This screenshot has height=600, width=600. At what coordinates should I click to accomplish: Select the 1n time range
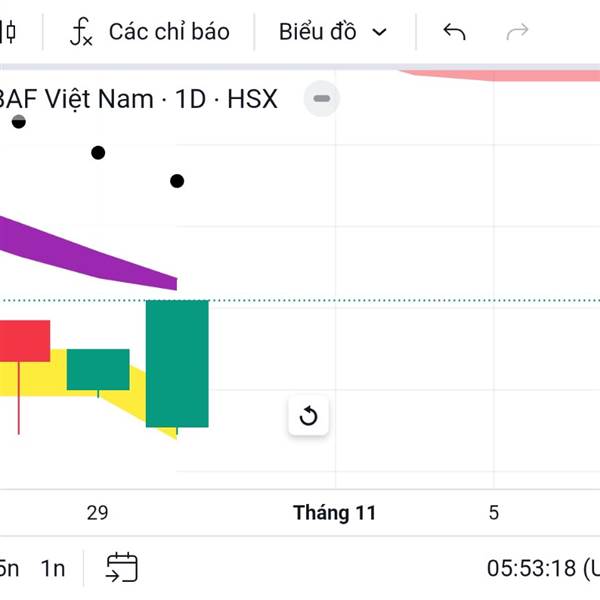click(53, 568)
